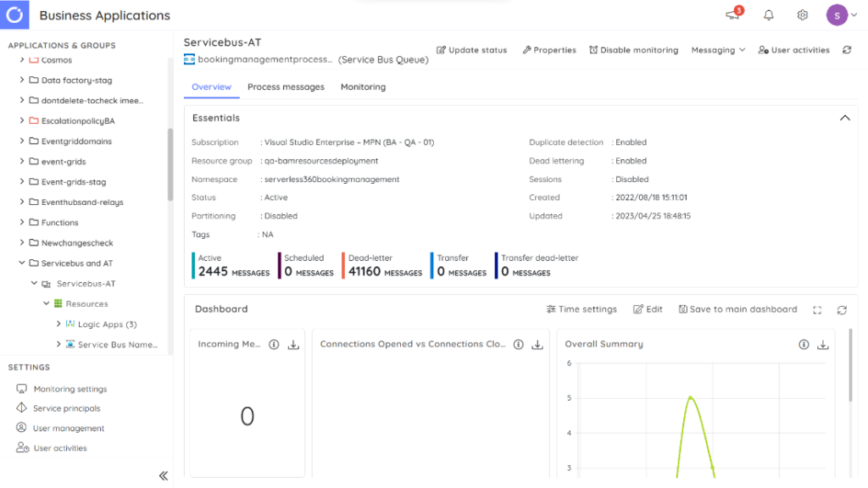The width and height of the screenshot is (868, 488).
Task: Click the Serverless360 logo
Action: point(14,14)
